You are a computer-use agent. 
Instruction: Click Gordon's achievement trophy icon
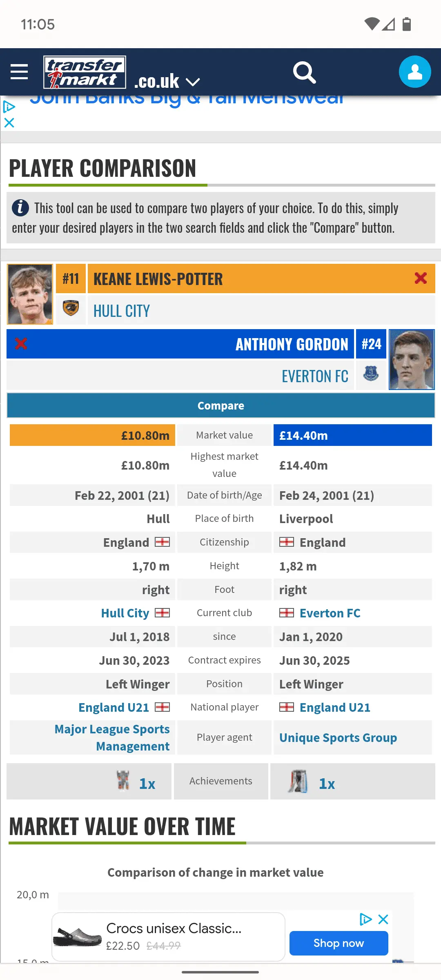tap(298, 781)
